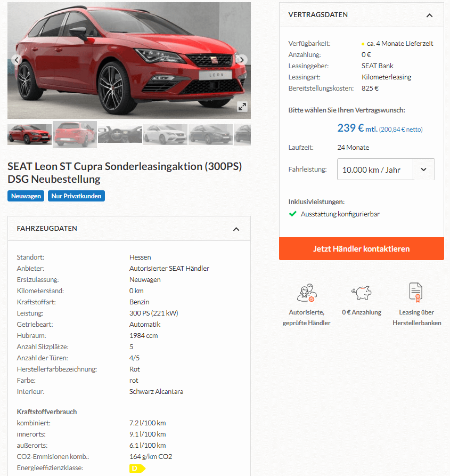
Task: Click the authorized dealers icon
Action: pos(307,293)
